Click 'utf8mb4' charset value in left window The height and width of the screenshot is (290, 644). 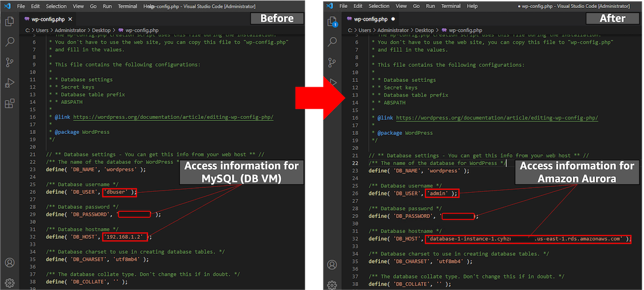(127, 259)
